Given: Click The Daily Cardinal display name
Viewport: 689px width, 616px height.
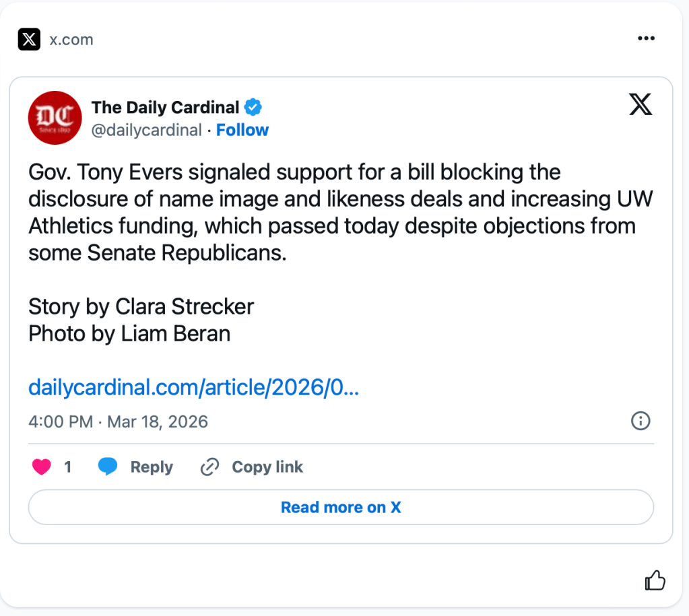Looking at the screenshot, I should point(165,107).
